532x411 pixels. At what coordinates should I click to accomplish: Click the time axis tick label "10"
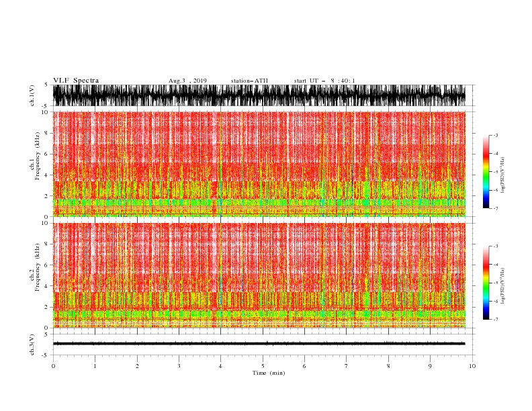[x=472, y=366]
